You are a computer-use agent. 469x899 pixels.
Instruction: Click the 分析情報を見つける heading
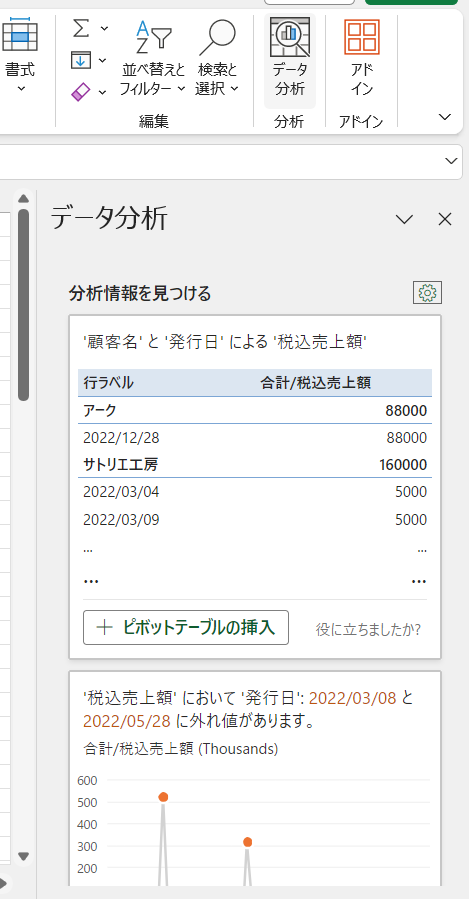point(140,294)
